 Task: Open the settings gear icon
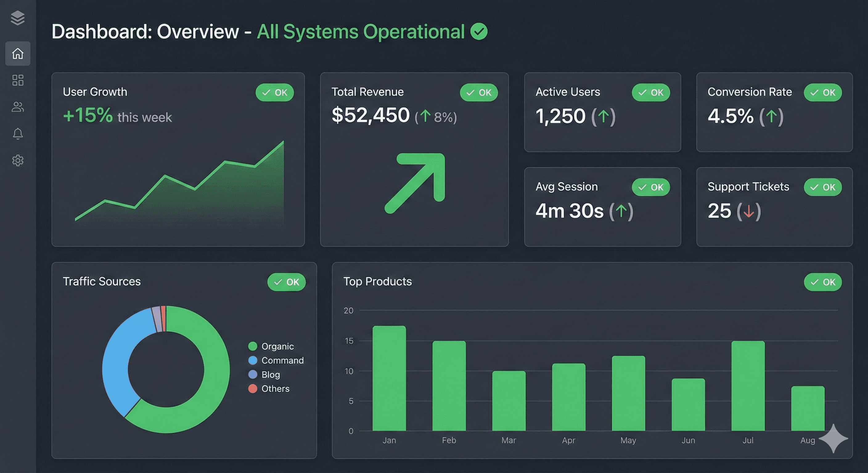pyautogui.click(x=18, y=160)
